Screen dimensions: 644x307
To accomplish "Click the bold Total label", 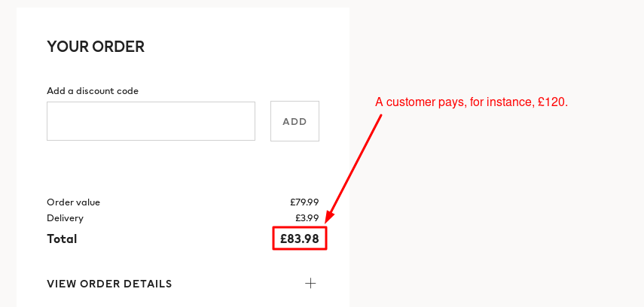I will click(x=62, y=239).
